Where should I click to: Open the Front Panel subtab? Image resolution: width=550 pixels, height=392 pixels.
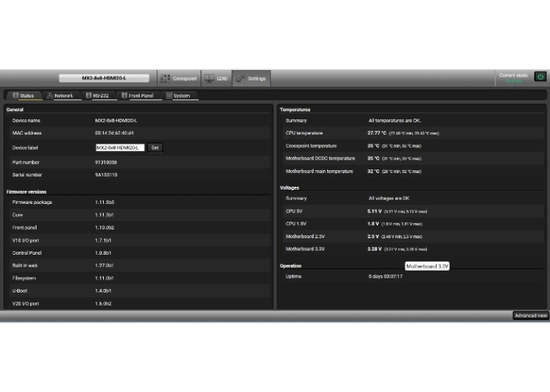pos(138,96)
